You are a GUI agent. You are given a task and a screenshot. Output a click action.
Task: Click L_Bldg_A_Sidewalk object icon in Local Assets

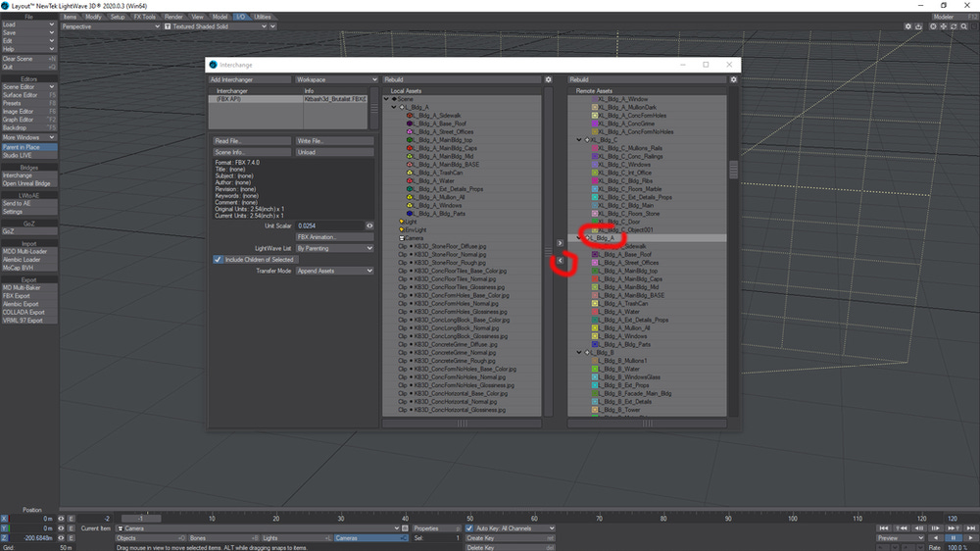pos(410,116)
